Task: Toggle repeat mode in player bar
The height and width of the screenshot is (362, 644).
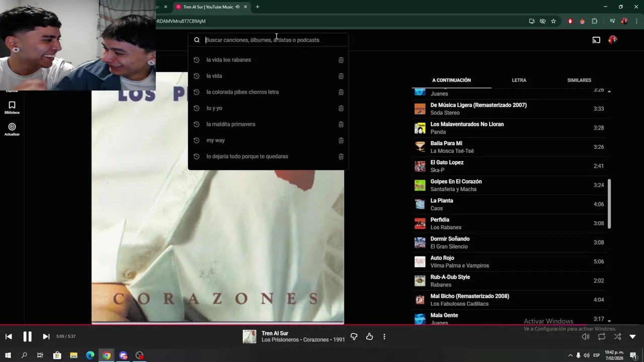Action: coord(602,336)
